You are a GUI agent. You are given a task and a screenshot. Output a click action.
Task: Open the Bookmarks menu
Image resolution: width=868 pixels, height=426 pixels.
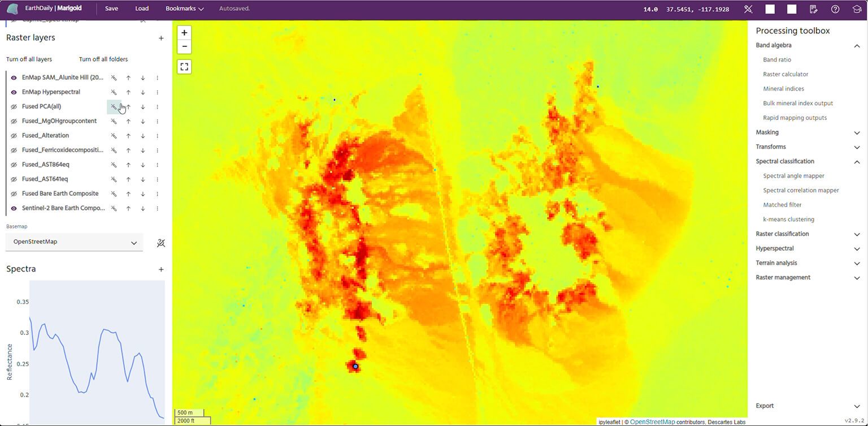(184, 9)
